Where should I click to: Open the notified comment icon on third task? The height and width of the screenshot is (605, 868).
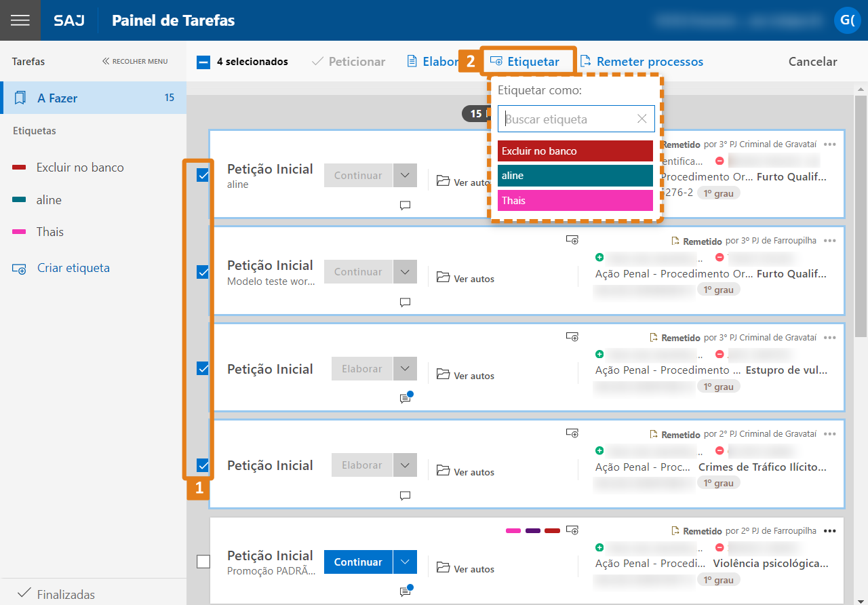406,399
